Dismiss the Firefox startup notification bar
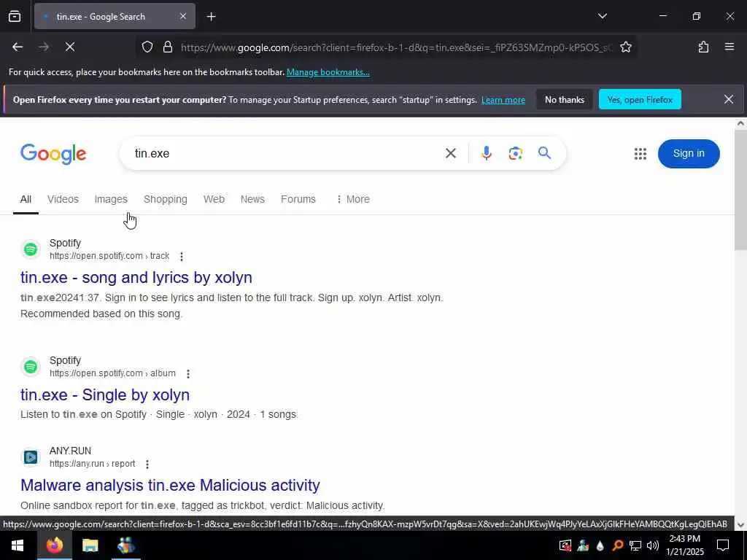The width and height of the screenshot is (747, 560). [729, 99]
